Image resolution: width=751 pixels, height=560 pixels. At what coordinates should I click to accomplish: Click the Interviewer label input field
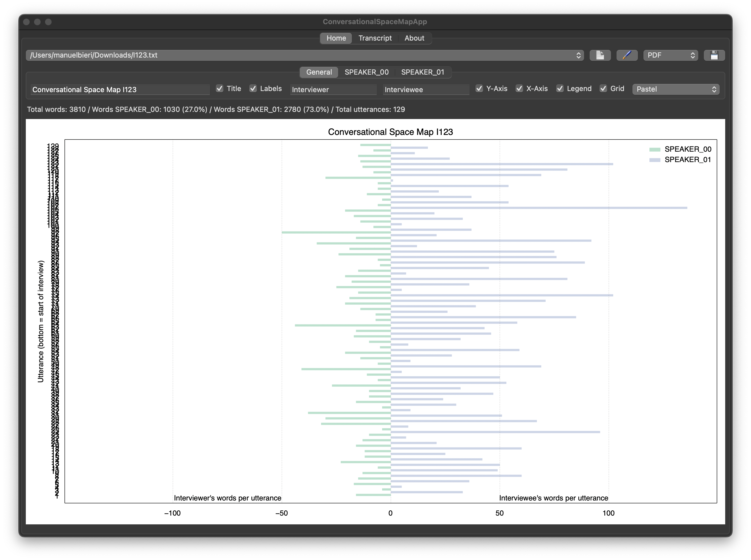[x=333, y=89]
